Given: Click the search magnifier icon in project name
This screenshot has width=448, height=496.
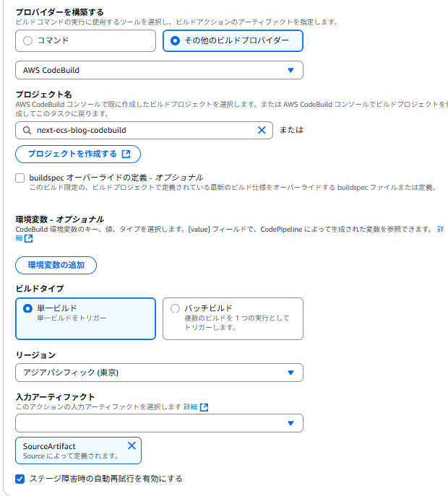Looking at the screenshot, I should click(27, 131).
